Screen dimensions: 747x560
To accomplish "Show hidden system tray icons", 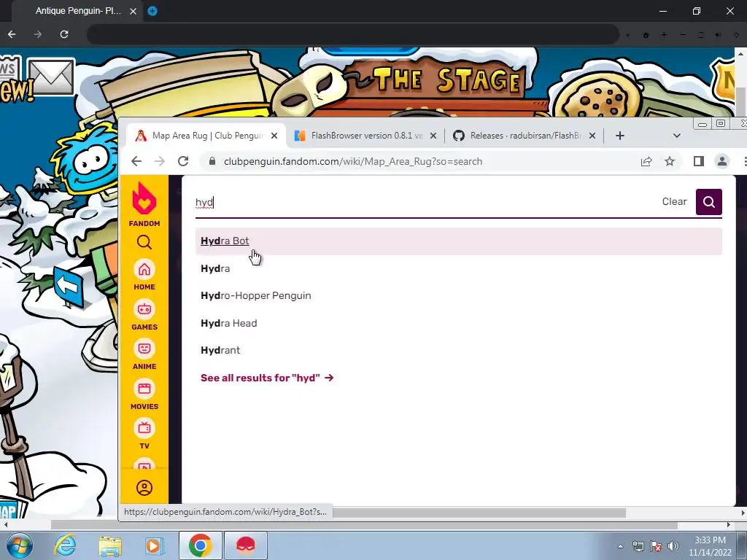I will click(x=620, y=546).
